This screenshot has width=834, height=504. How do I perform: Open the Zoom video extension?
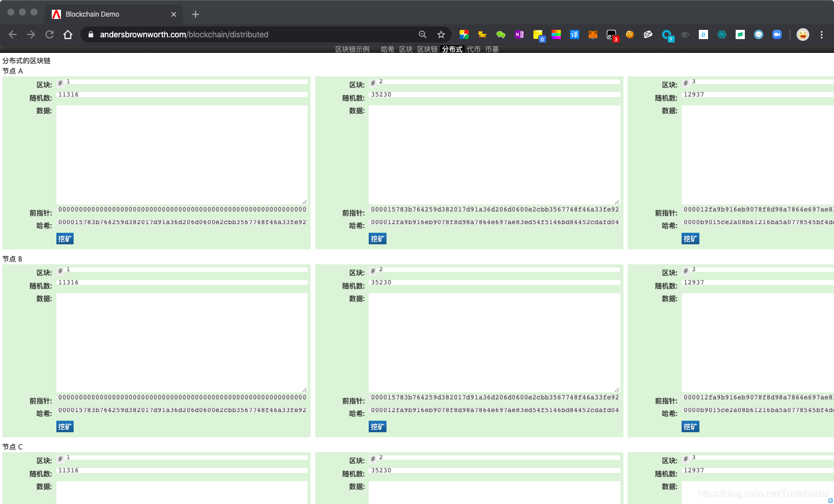click(x=777, y=34)
